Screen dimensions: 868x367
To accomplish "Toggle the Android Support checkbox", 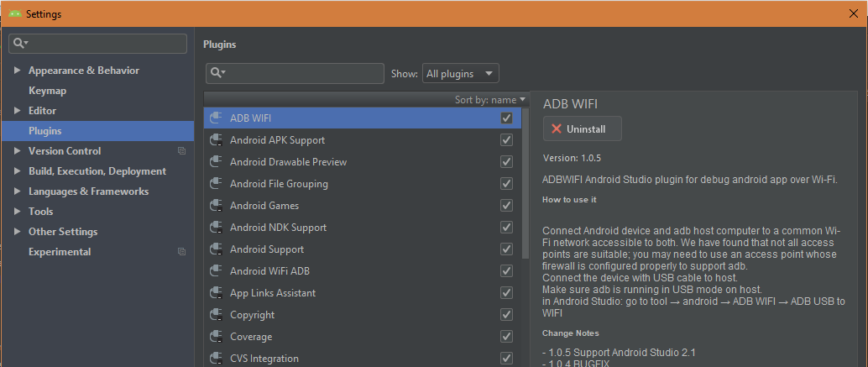I will [x=506, y=249].
